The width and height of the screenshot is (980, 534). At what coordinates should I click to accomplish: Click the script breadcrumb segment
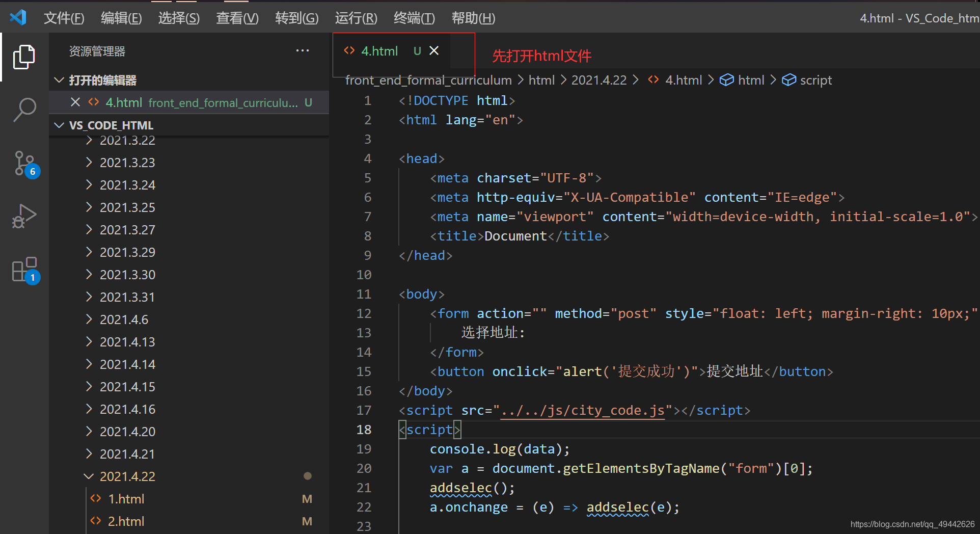(816, 80)
